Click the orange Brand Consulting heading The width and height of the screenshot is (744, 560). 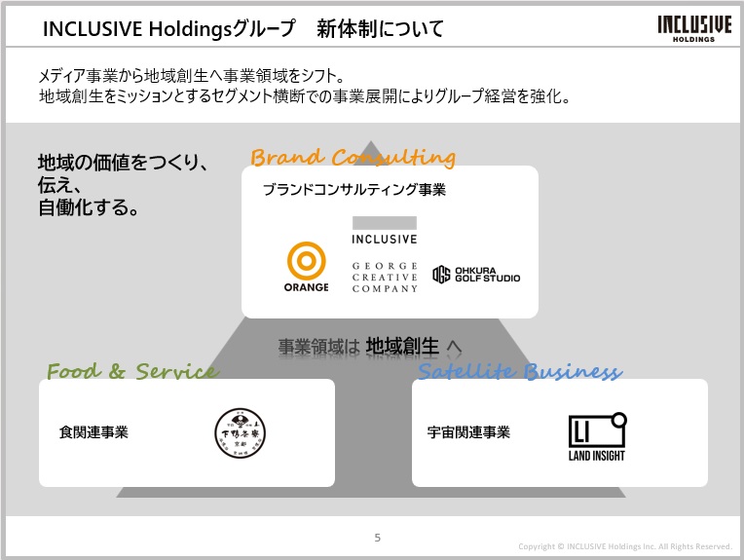point(353,157)
